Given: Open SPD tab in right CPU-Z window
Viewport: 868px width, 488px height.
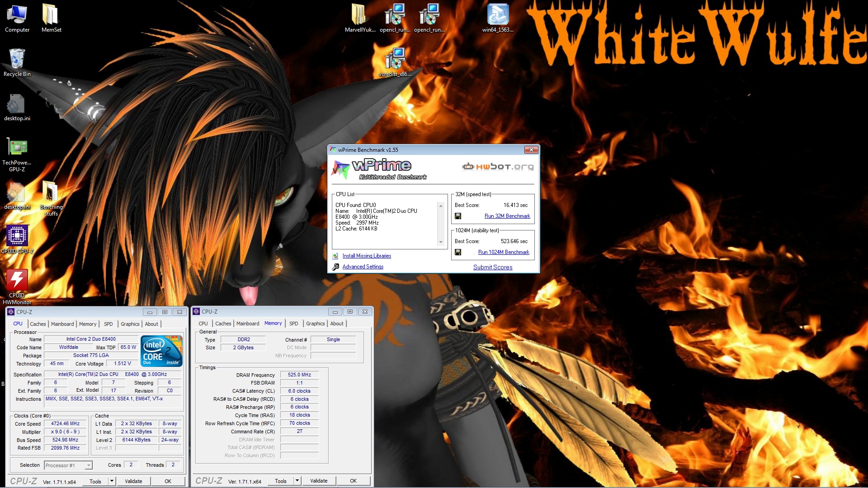Looking at the screenshot, I should coord(294,324).
